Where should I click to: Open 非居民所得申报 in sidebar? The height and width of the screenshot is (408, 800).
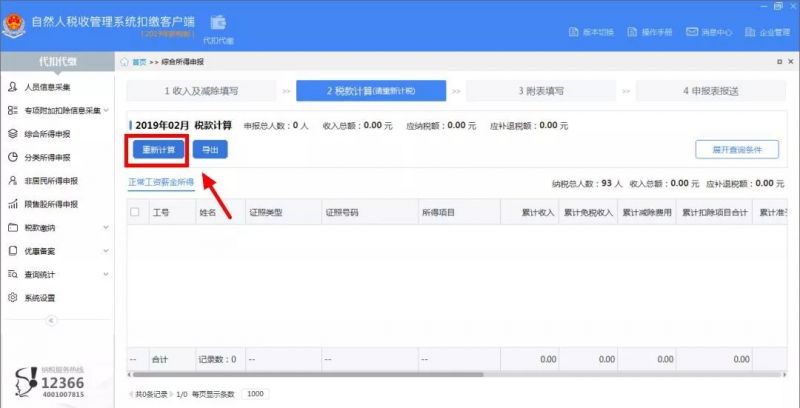[51, 181]
